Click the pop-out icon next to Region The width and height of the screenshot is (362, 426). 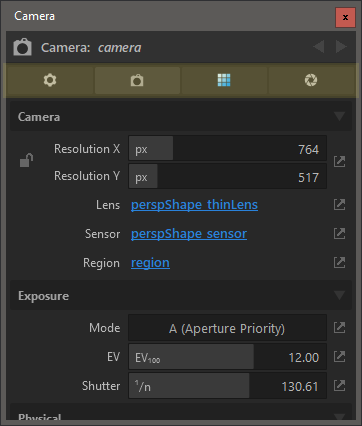[339, 263]
